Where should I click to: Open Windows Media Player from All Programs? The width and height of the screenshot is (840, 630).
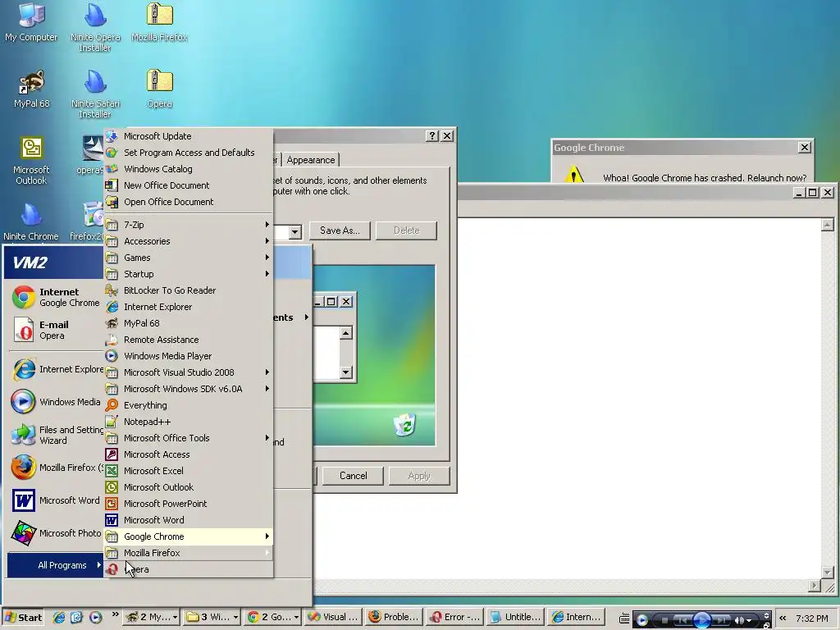point(188,356)
